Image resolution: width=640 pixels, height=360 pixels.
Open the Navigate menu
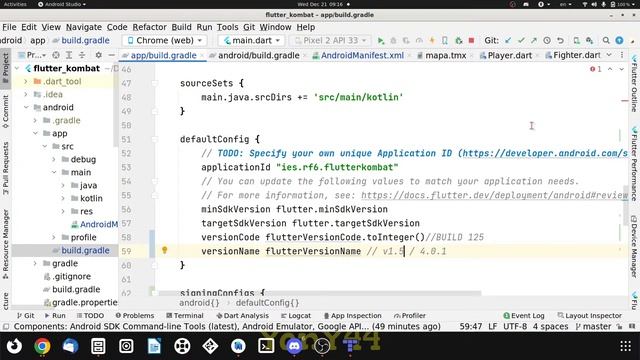[x=84, y=27]
